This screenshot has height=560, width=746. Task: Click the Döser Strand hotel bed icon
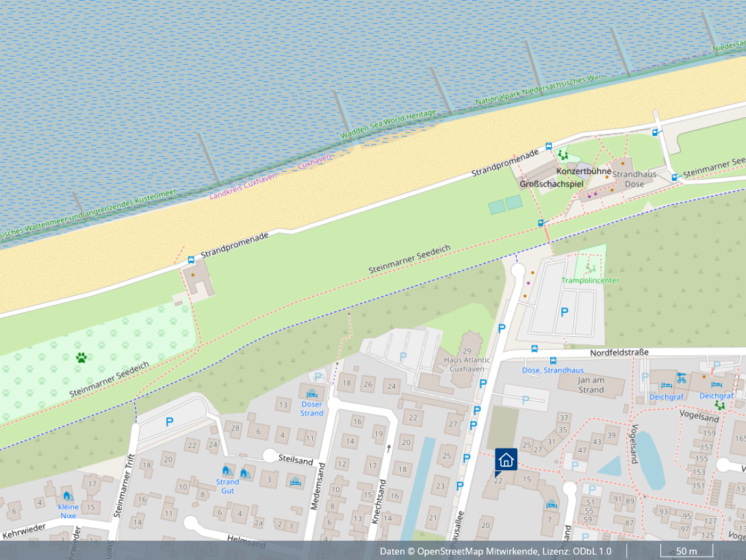click(x=312, y=394)
